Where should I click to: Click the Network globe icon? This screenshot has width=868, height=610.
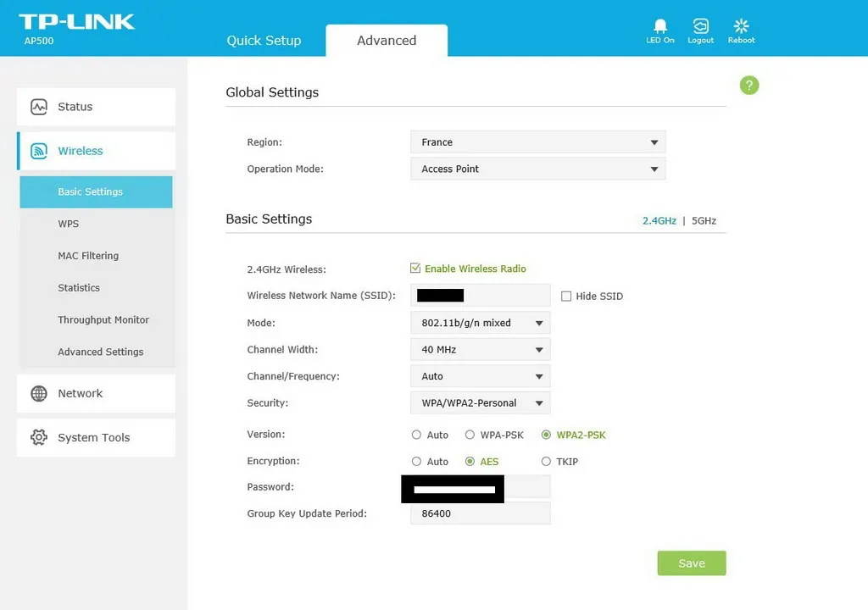[x=39, y=393]
